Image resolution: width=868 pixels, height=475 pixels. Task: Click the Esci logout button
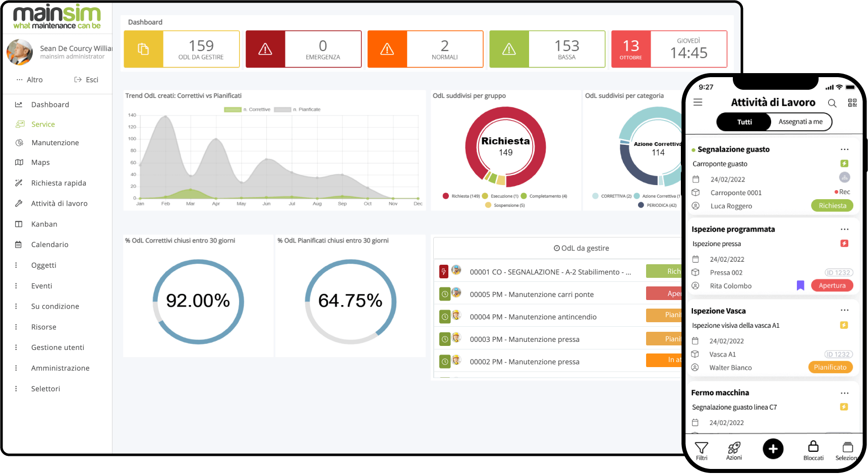tap(86, 80)
